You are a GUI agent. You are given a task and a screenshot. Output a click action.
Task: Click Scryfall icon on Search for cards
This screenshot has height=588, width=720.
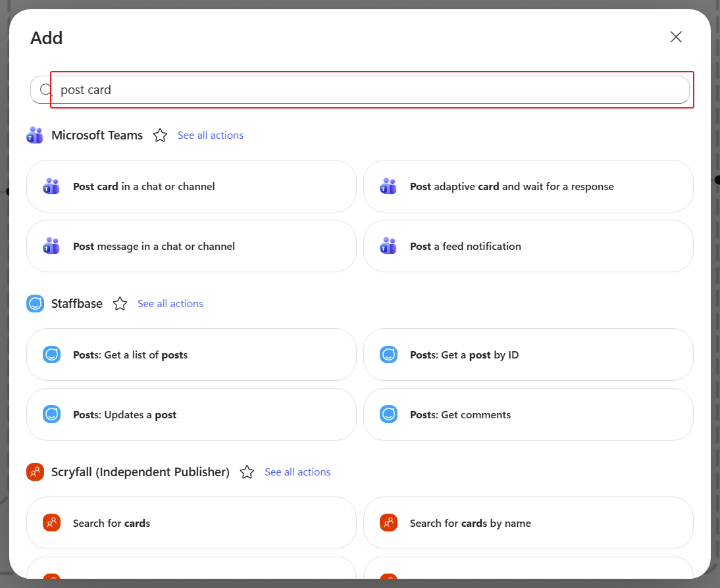click(x=51, y=524)
